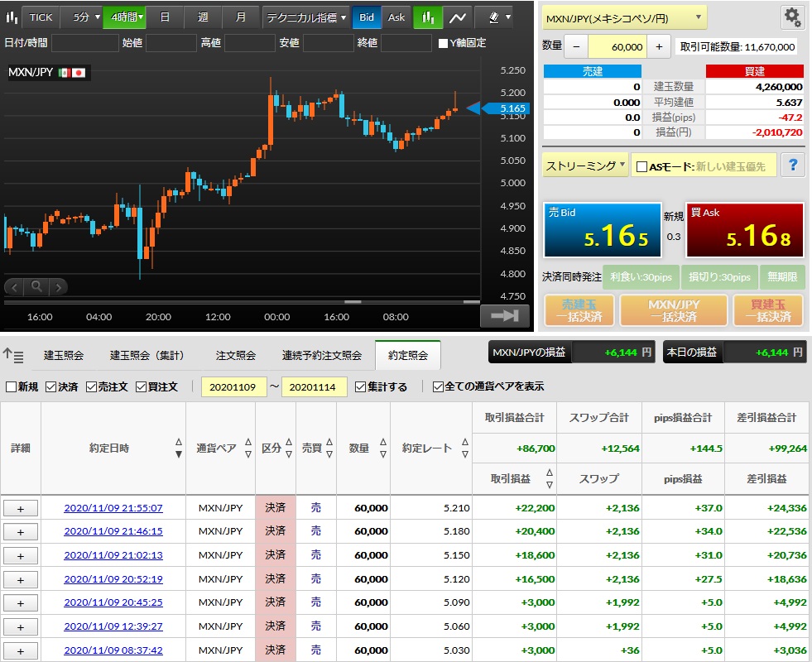Uncheck the 買注文 filter checkbox
This screenshot has height=662, width=812.
(141, 386)
